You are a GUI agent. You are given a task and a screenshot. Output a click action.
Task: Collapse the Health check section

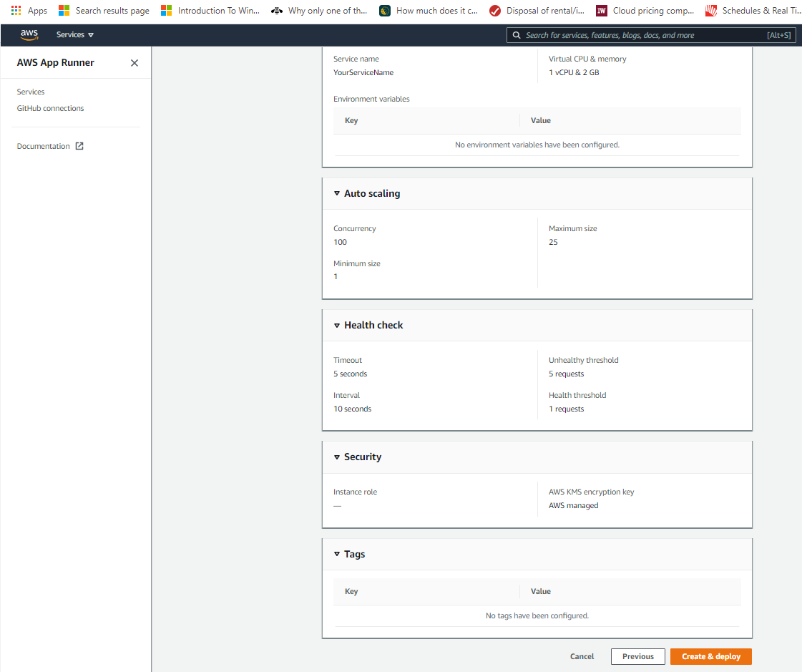coord(336,325)
